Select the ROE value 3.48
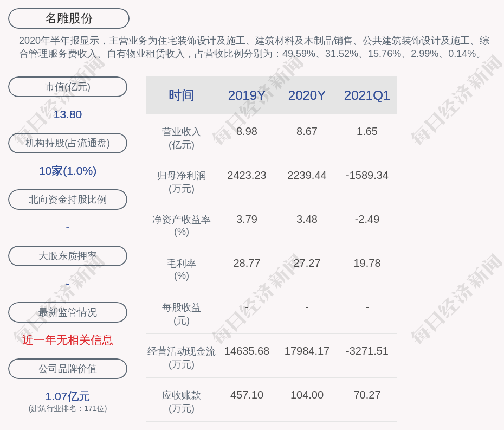This screenshot has height=430, width=504. pos(307,219)
